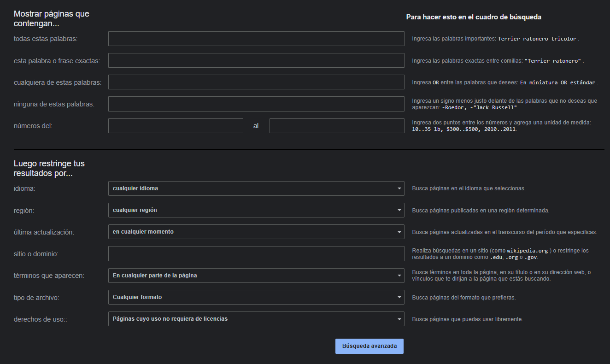Select the 'cualquiera de estas palabras' text box
Viewport: 610px width, 364px height.
(256, 82)
